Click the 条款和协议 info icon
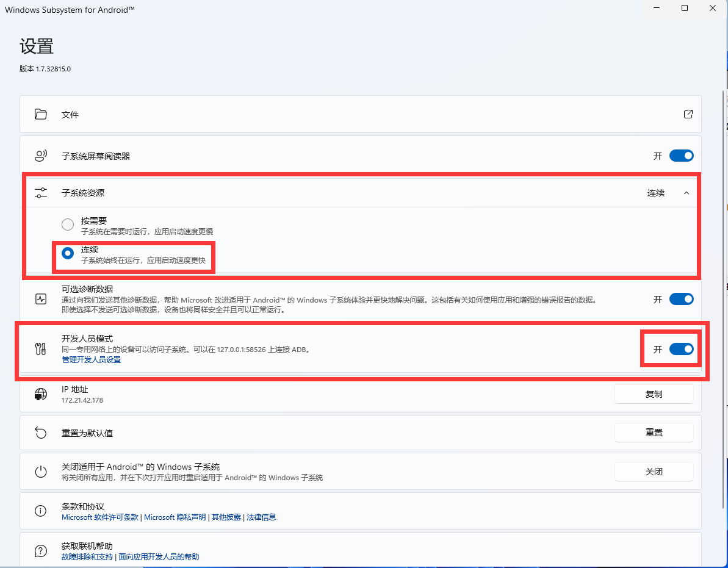This screenshot has width=728, height=568. point(41,511)
